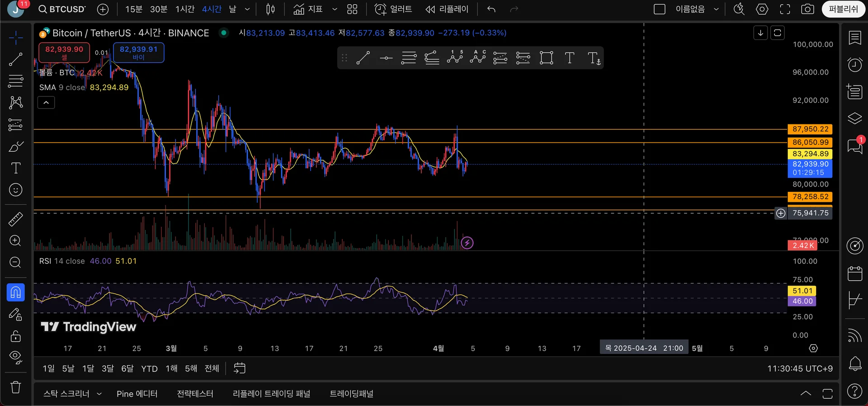Set the chart range to YTD

pos(149,368)
